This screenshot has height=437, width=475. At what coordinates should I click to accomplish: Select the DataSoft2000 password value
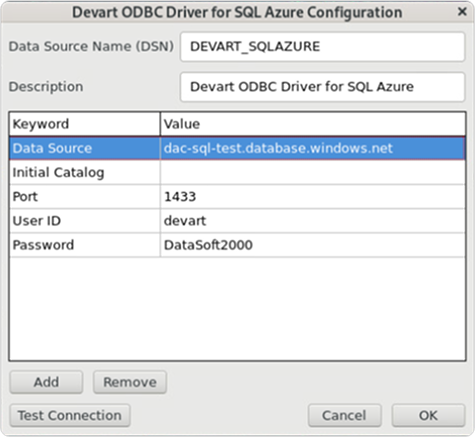(313, 245)
